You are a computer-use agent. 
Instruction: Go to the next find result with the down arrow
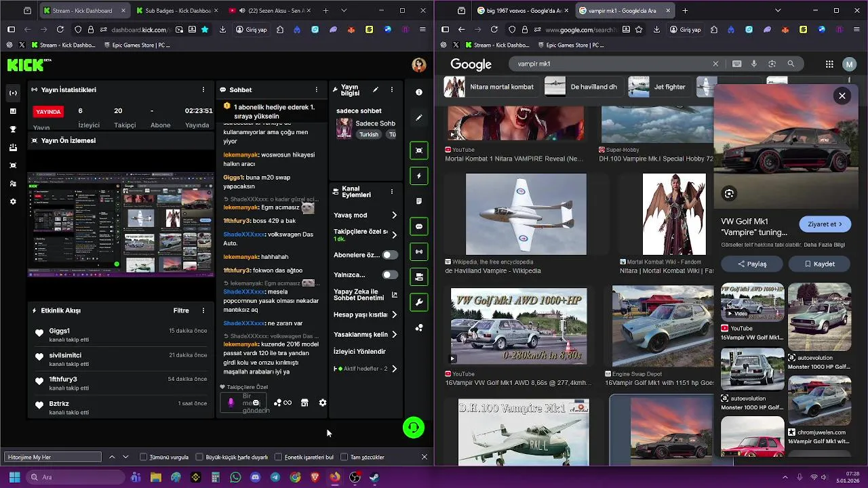(x=125, y=457)
